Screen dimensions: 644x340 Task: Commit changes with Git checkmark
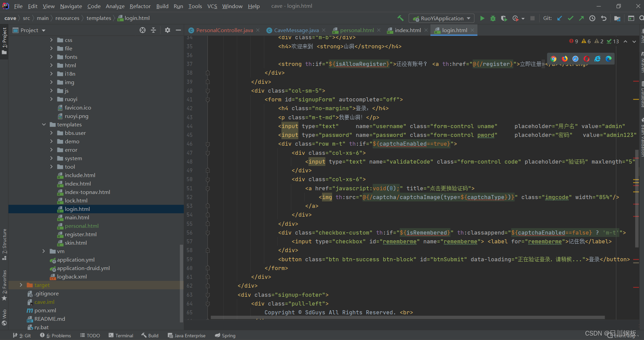coord(570,18)
